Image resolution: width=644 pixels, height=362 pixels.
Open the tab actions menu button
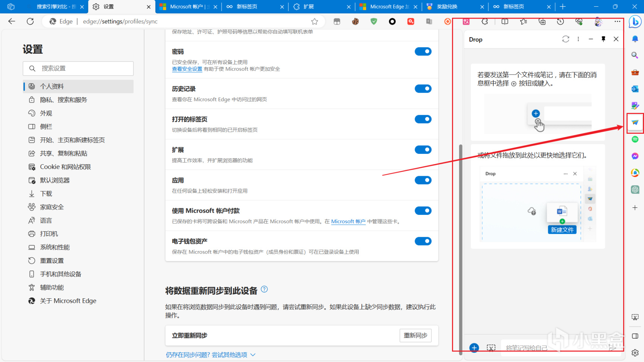pyautogui.click(x=11, y=7)
